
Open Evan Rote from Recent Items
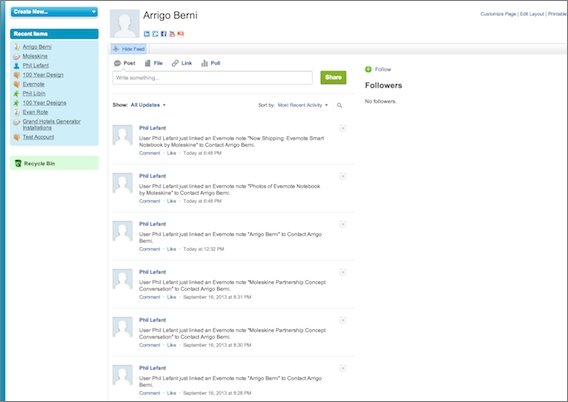(x=35, y=112)
